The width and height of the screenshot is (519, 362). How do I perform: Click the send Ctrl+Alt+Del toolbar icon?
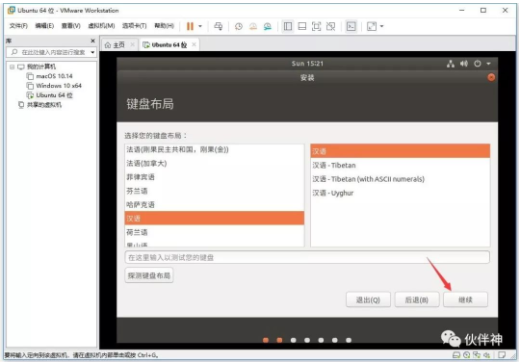tap(218, 26)
